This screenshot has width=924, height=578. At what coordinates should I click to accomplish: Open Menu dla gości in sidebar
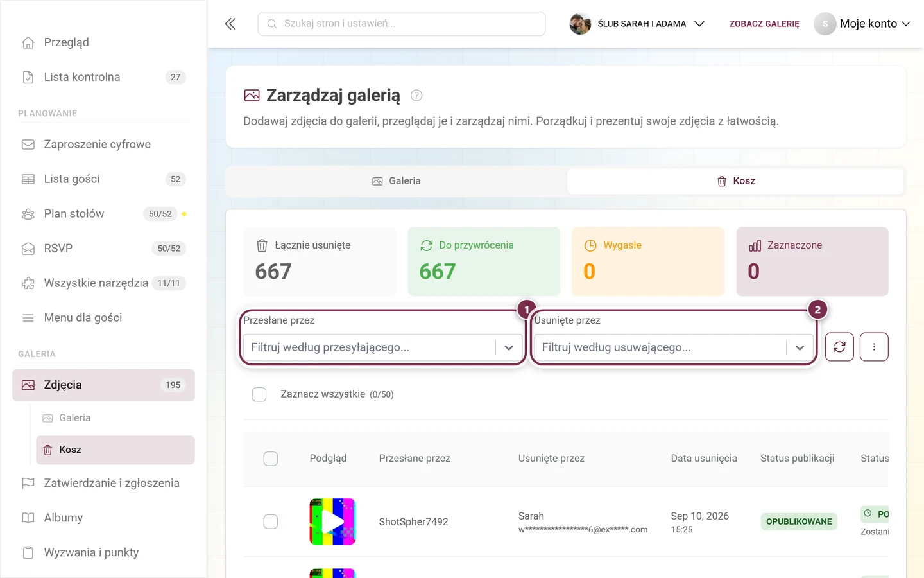pos(104,318)
